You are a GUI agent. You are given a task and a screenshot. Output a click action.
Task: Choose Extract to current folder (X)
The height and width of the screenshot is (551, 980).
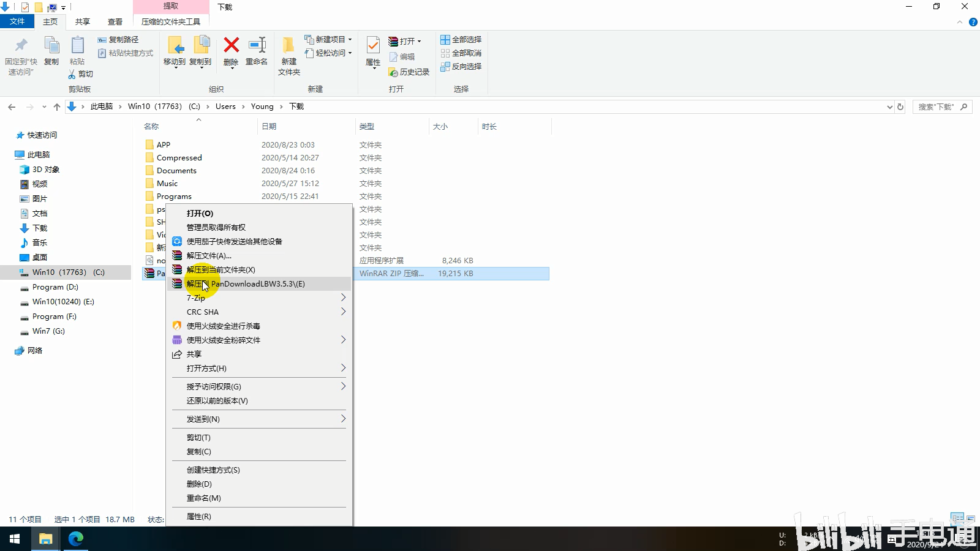[x=260, y=269]
